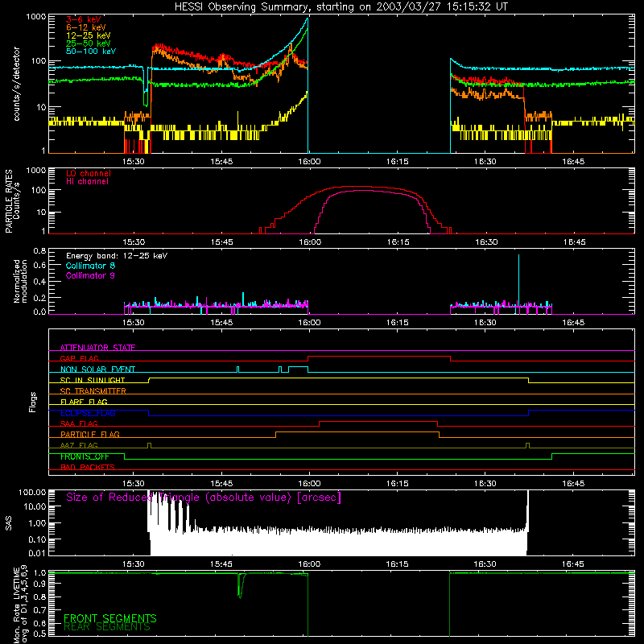Select the SC_IN_SUNLIGHT flag label

93,380
